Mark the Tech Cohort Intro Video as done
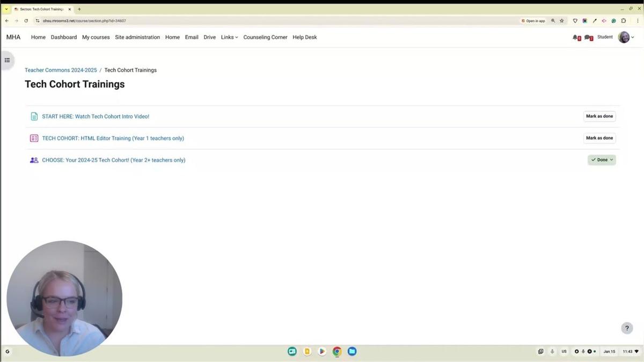This screenshot has height=362, width=644. coord(599,116)
